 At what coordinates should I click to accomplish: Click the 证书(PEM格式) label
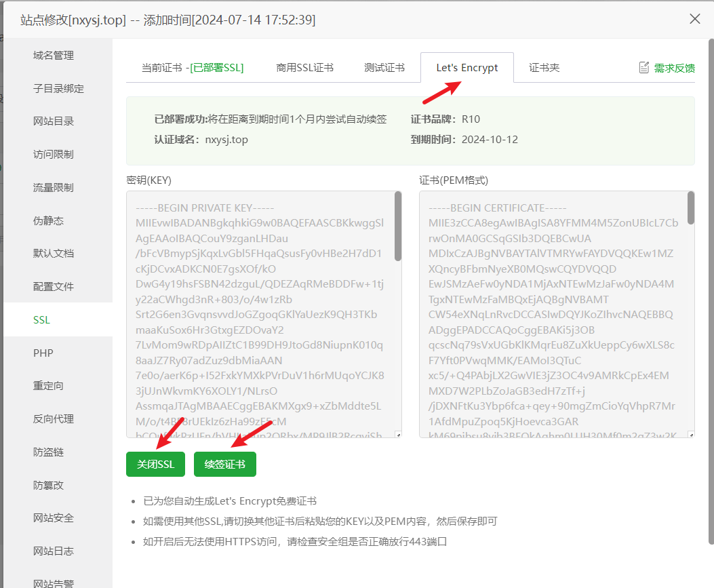coord(454,180)
